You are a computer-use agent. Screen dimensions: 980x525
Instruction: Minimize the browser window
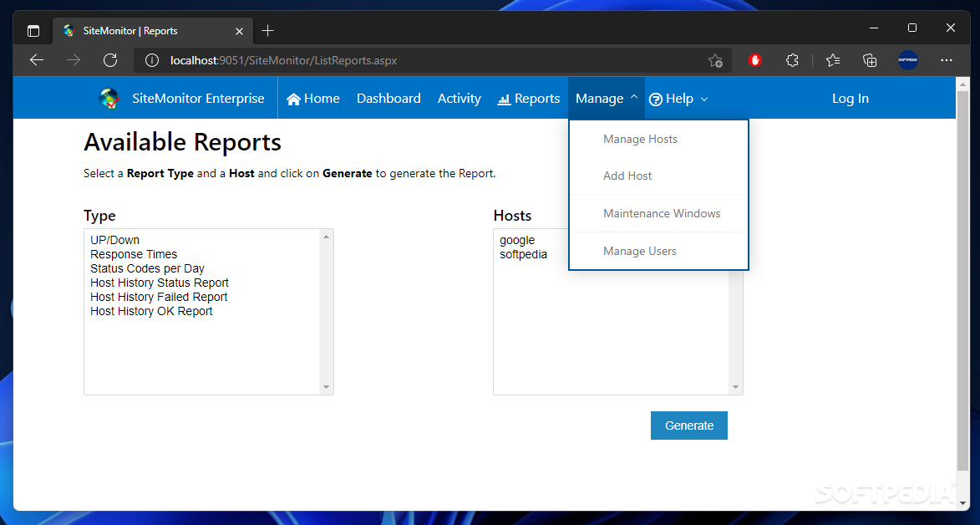pos(874,28)
